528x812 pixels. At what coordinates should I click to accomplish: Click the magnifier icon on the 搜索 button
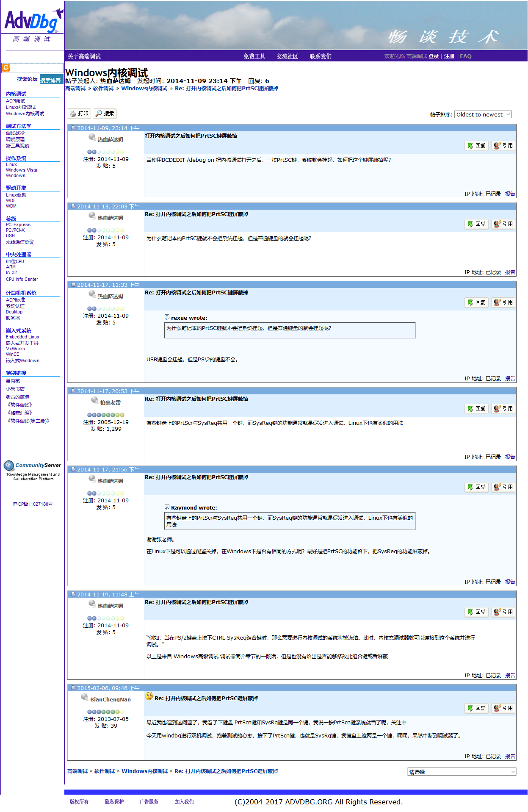coord(99,114)
